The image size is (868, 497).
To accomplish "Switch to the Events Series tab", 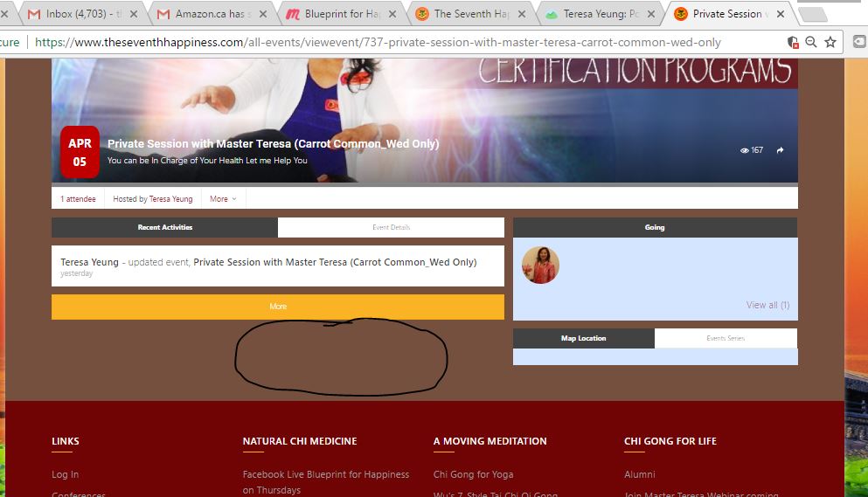I will click(726, 338).
